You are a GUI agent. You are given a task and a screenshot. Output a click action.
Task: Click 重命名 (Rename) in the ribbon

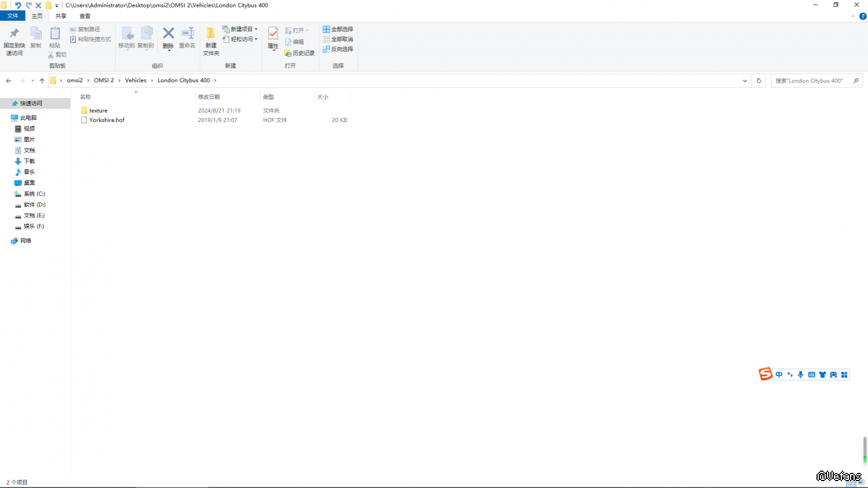click(187, 38)
